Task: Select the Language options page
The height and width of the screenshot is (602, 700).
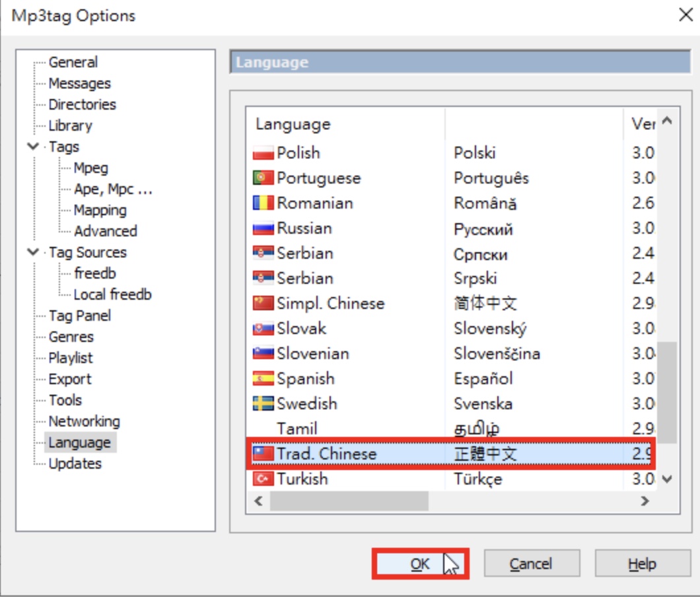Action: (80, 443)
